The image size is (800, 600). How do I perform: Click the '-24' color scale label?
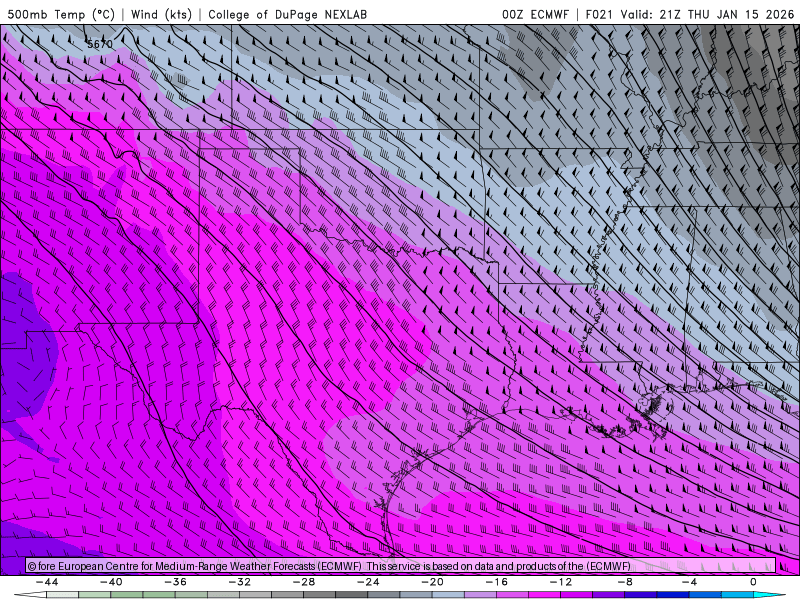[368, 582]
